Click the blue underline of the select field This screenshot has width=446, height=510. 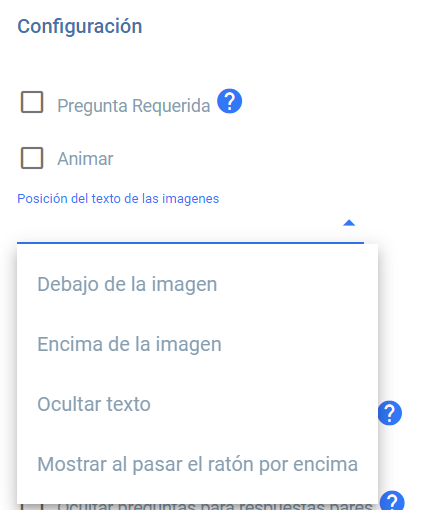click(190, 243)
